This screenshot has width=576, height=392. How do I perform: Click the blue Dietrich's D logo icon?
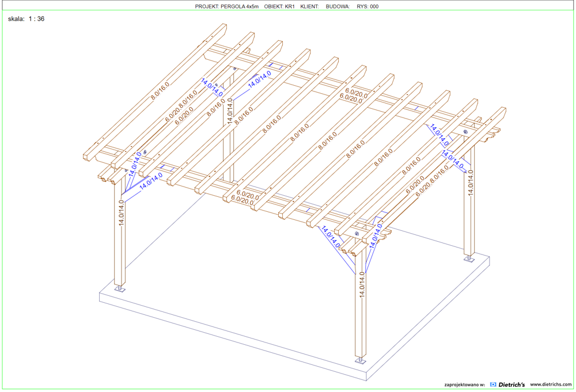click(x=494, y=385)
